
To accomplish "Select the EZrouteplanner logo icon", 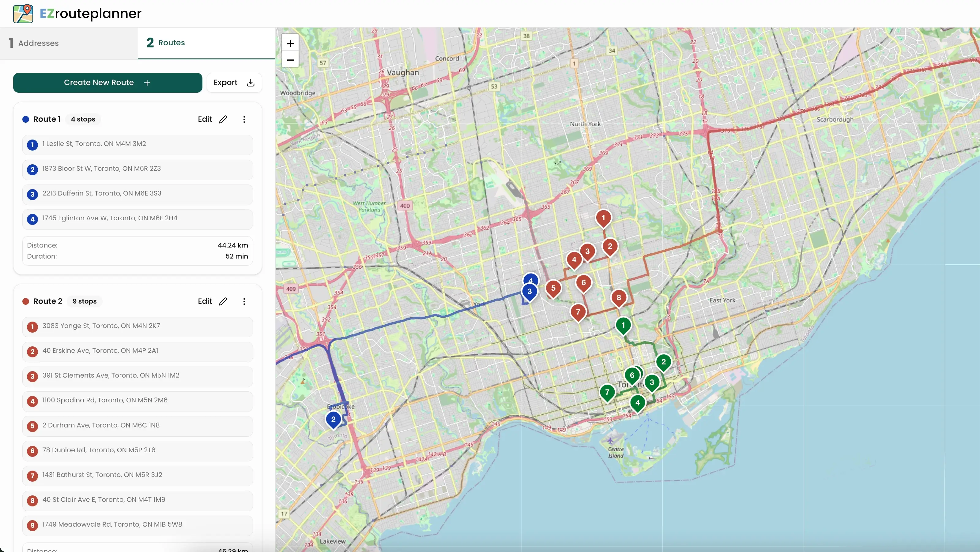I will tap(23, 13).
